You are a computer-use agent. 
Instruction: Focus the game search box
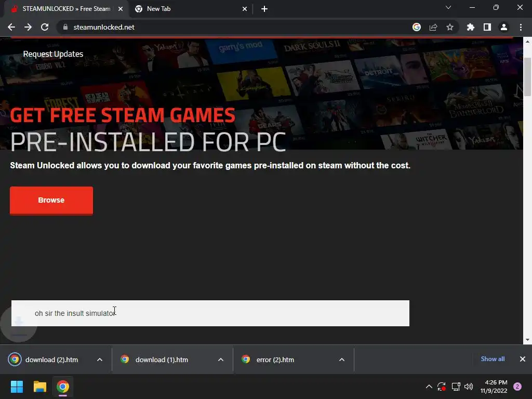[210, 313]
